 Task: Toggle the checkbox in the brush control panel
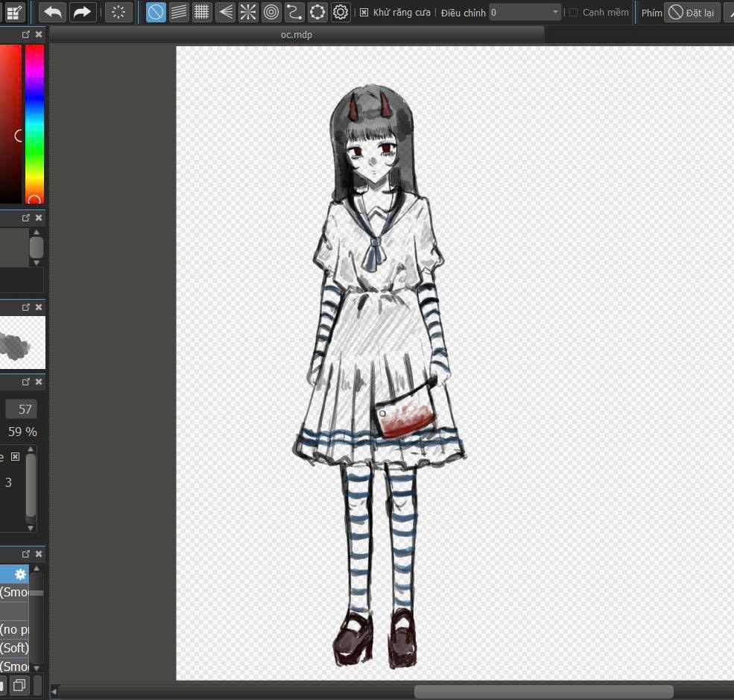[x=16, y=456]
